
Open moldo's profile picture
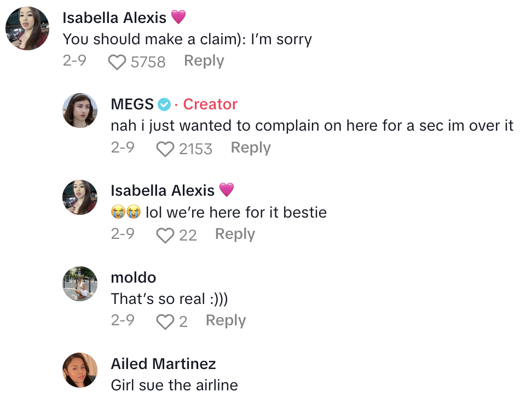pos(80,283)
